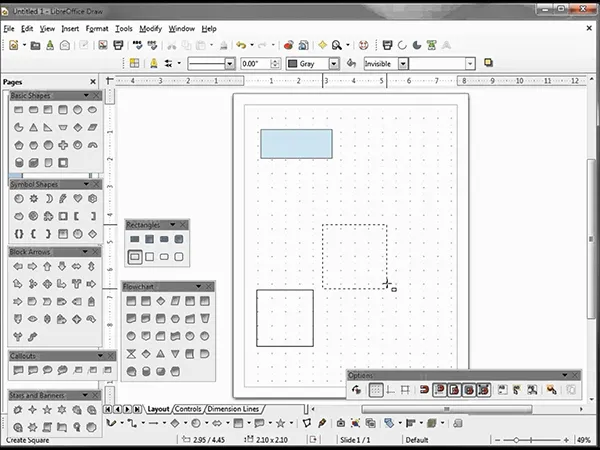Toggle the display grid button in Options
Image resolution: width=600 pixels, height=450 pixels.
(375, 390)
